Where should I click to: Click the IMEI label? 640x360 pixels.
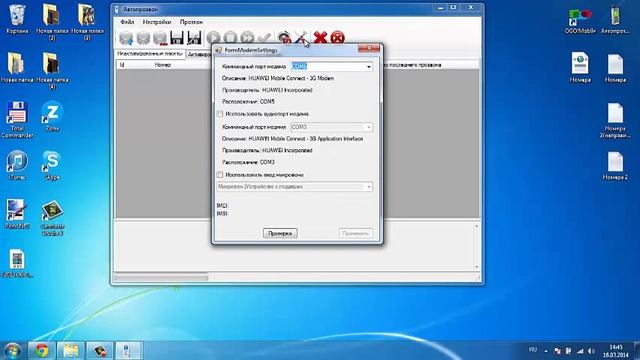pyautogui.click(x=222, y=206)
